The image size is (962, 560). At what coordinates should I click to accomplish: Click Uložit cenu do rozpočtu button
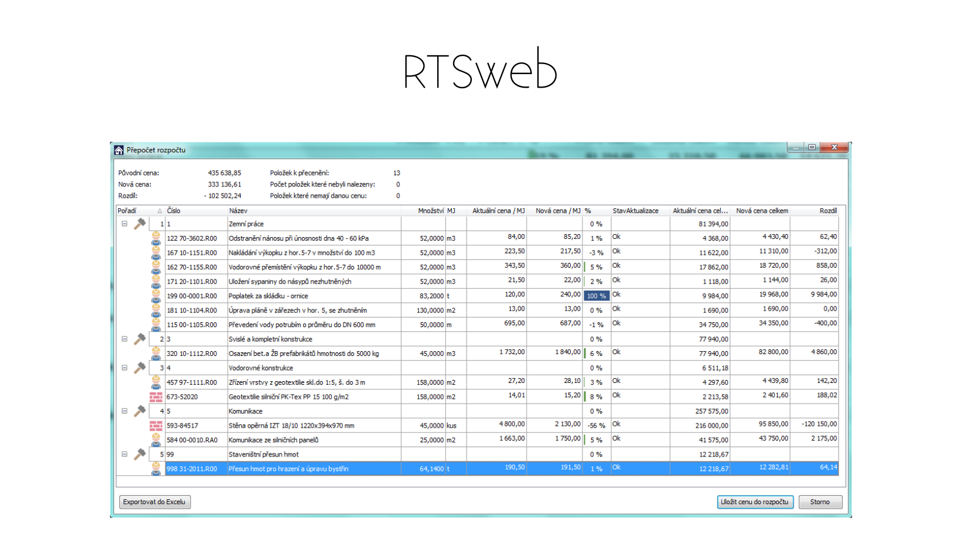pyautogui.click(x=755, y=502)
